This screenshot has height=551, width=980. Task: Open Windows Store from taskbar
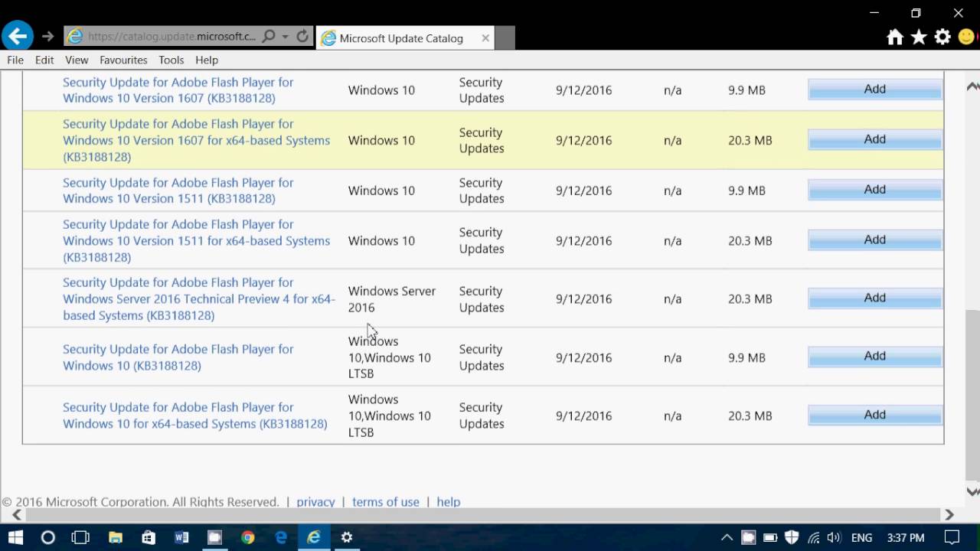tap(148, 537)
